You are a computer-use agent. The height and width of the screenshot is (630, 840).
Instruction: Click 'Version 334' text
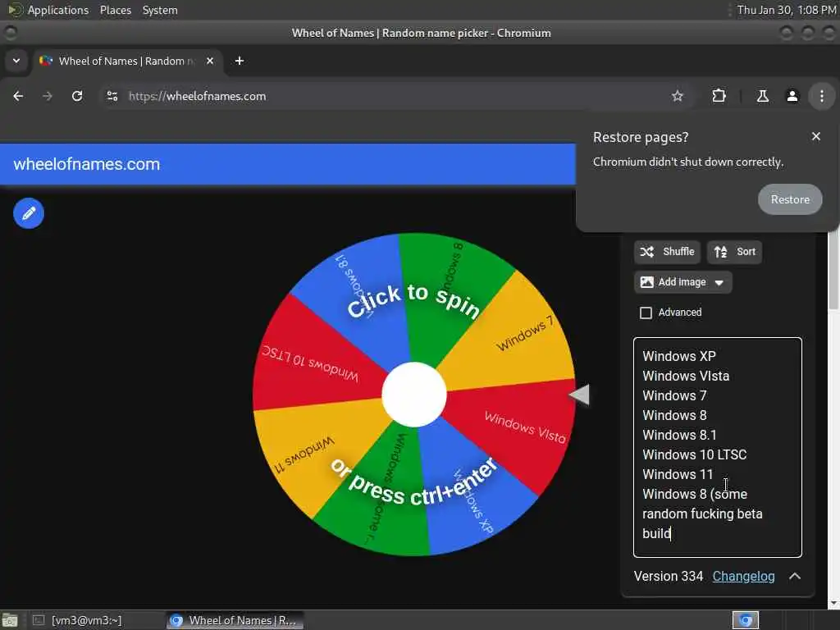(668, 577)
